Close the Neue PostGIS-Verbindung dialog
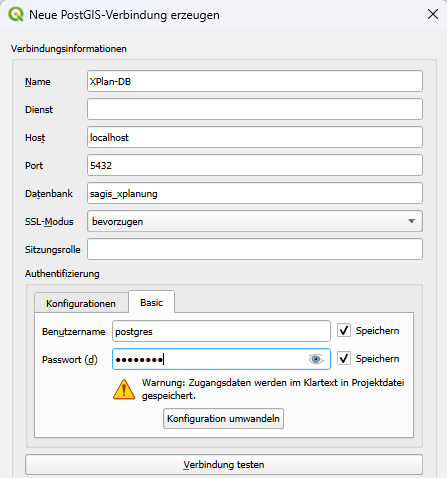Screen dimensions: 447x478 click(x=433, y=14)
